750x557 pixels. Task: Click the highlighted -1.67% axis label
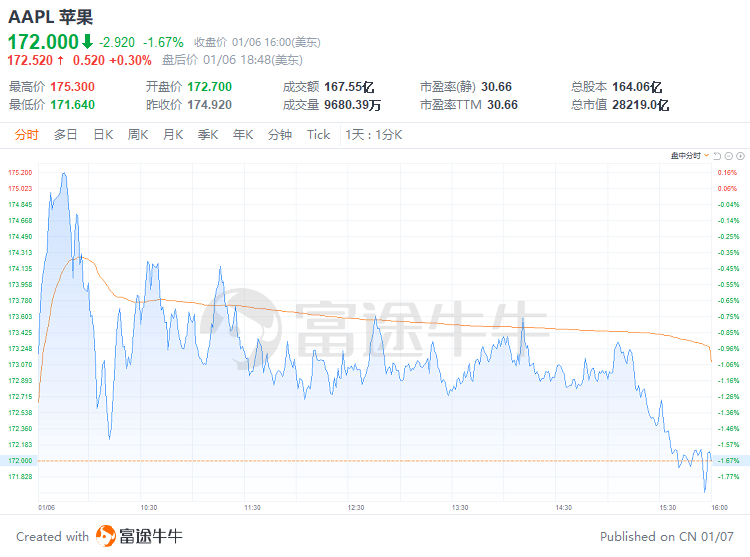tap(728, 460)
